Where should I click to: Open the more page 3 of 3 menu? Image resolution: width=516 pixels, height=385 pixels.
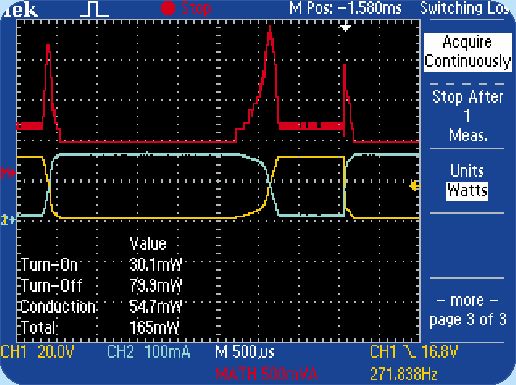pyautogui.click(x=467, y=310)
